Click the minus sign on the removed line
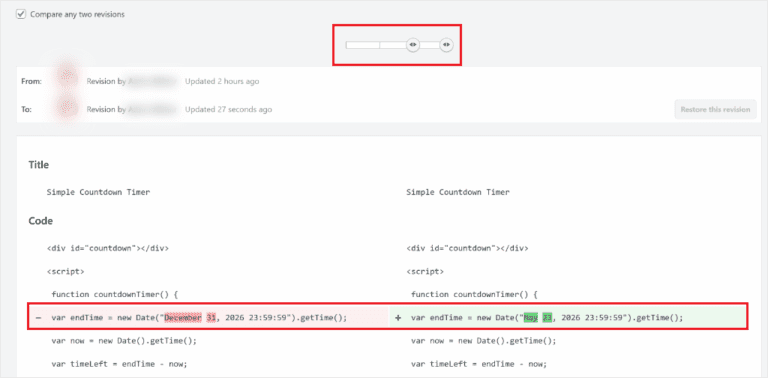The height and width of the screenshot is (378, 768). (x=38, y=318)
